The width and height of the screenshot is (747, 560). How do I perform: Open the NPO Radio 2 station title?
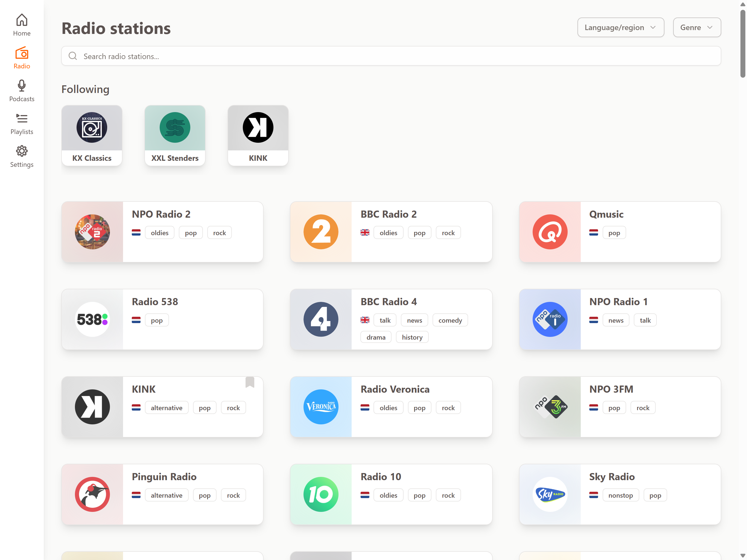pyautogui.click(x=161, y=214)
